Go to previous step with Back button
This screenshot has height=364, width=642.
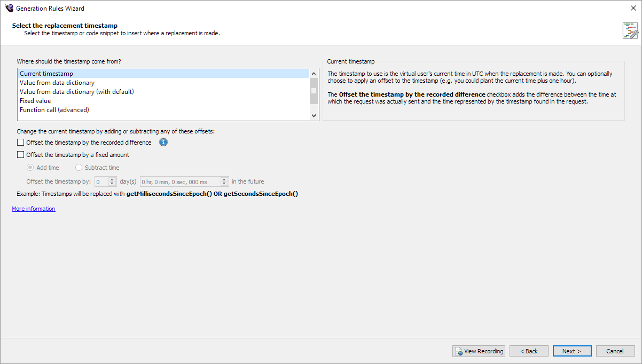click(529, 351)
